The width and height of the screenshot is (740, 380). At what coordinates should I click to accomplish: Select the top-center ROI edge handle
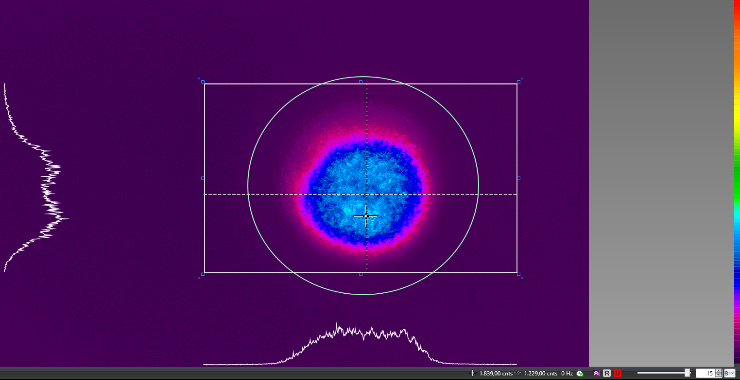[x=361, y=82]
